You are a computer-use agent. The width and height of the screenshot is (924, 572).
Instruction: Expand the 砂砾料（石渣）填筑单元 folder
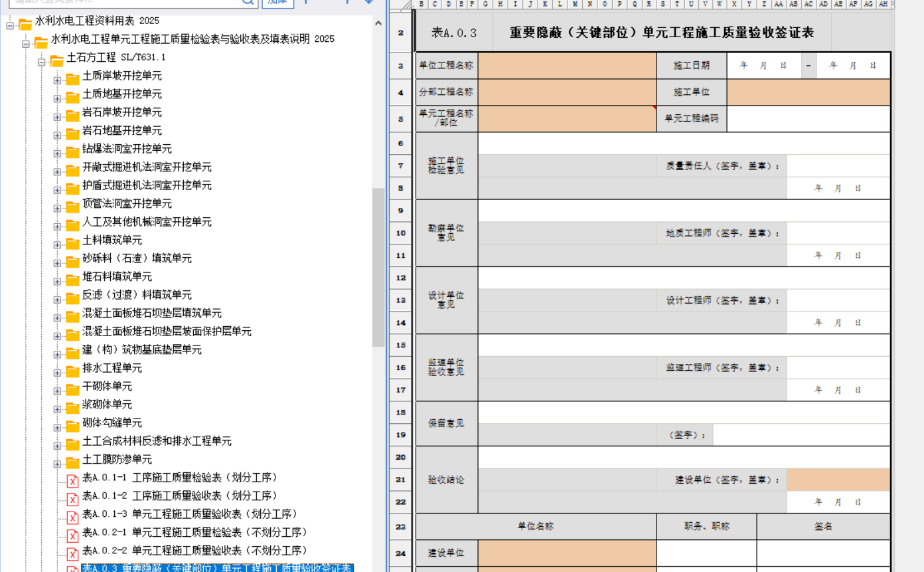pos(57,263)
